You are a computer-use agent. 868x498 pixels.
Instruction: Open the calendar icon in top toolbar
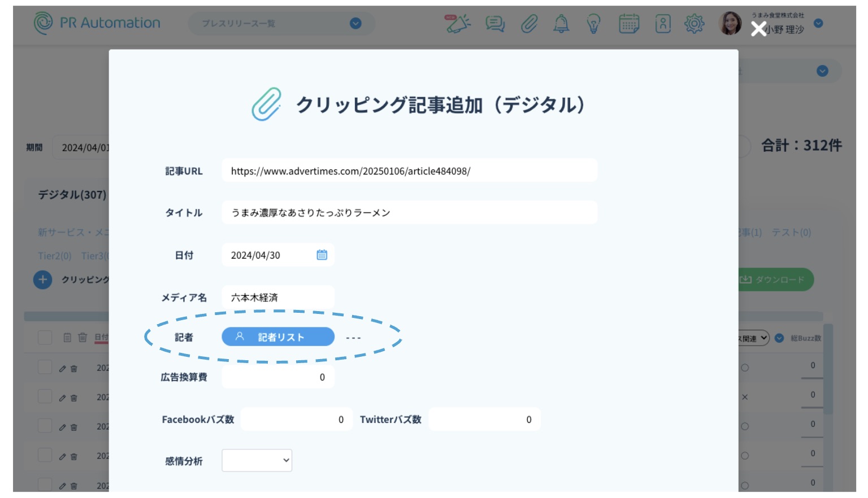[628, 23]
